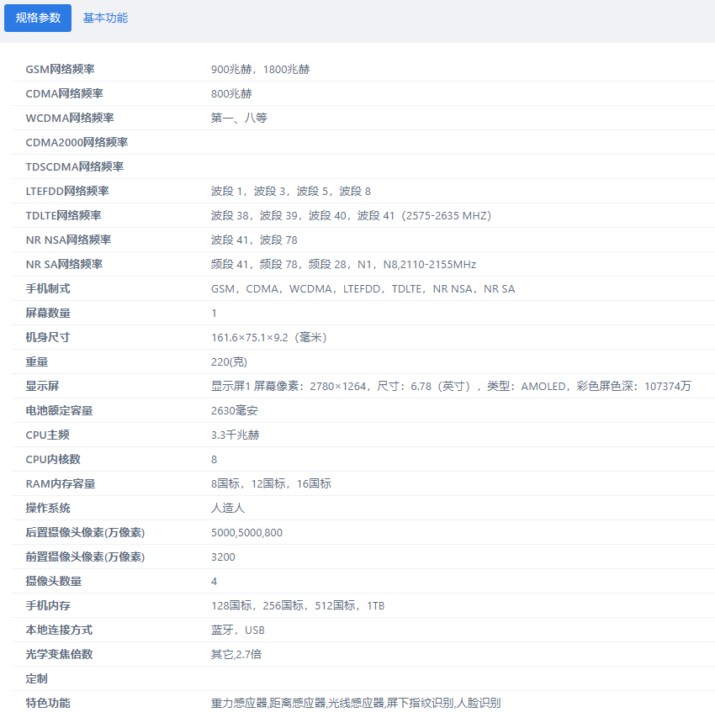The image size is (715, 728).
Task: Select the value 蓝牙，USB
Action: point(238,630)
